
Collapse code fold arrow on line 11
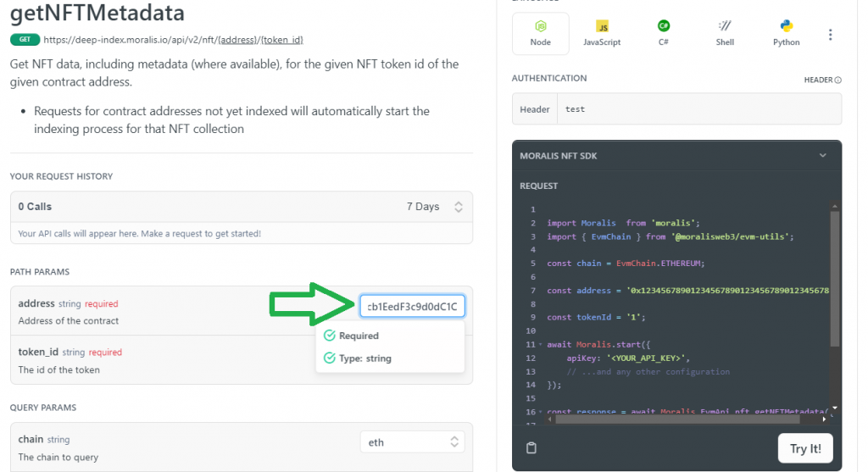tap(541, 344)
